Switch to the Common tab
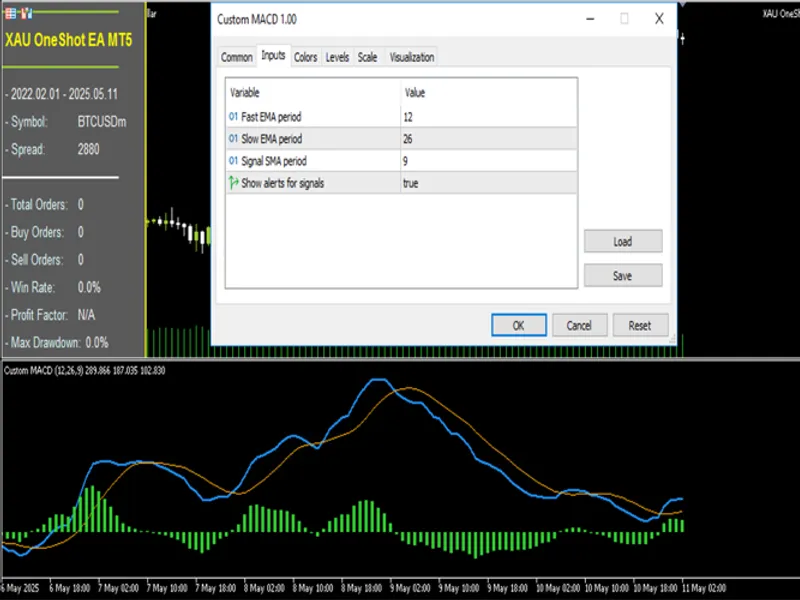The height and width of the screenshot is (600, 800). (x=236, y=57)
